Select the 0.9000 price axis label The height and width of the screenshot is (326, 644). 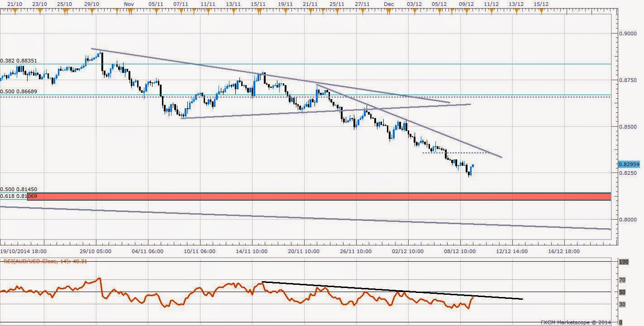tap(625, 34)
